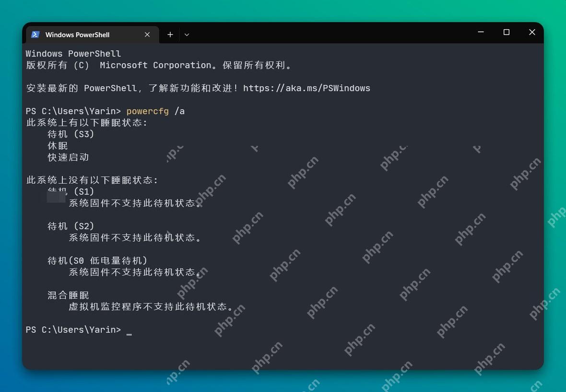The width and height of the screenshot is (566, 392).
Task: Click the last 'PS C:\Users\Yarin>' prompt
Action: (x=73, y=330)
